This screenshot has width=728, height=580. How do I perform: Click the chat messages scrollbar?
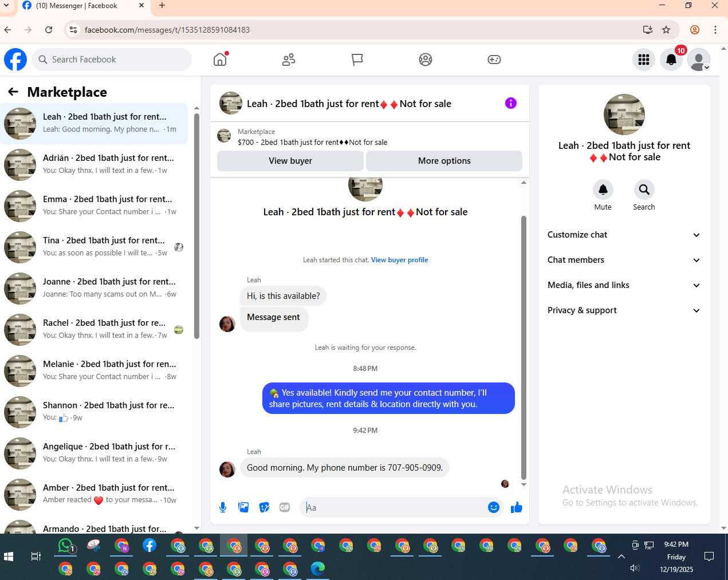(x=524, y=347)
